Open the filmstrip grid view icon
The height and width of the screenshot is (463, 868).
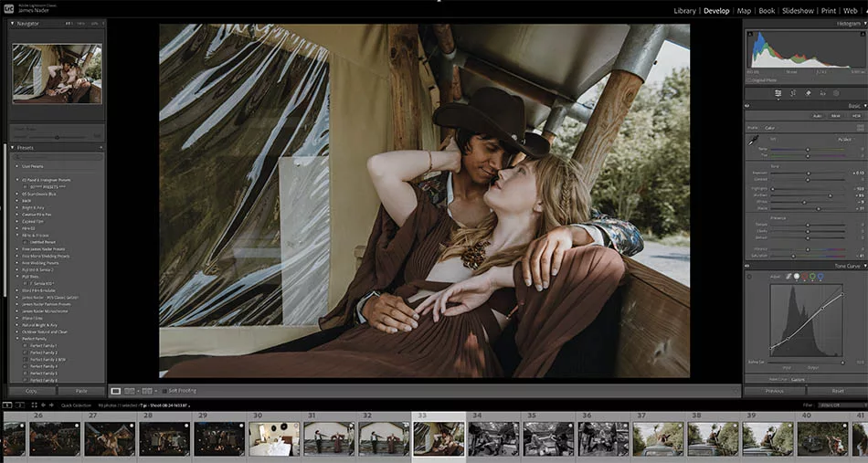tap(34, 405)
